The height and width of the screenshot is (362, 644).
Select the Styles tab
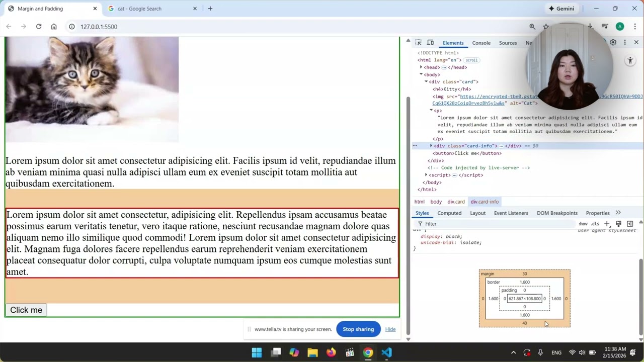pos(422,213)
